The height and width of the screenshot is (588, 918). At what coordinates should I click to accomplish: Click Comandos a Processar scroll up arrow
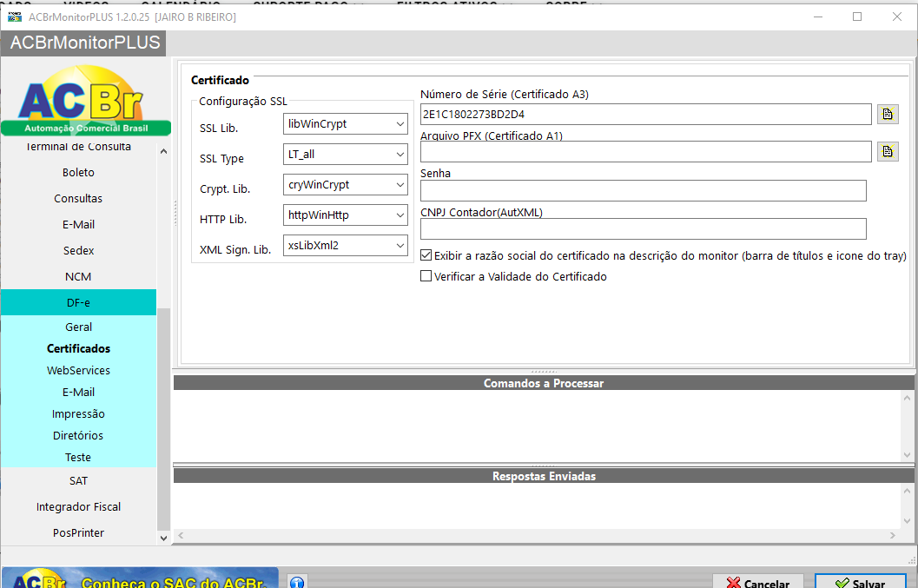pyautogui.click(x=907, y=398)
